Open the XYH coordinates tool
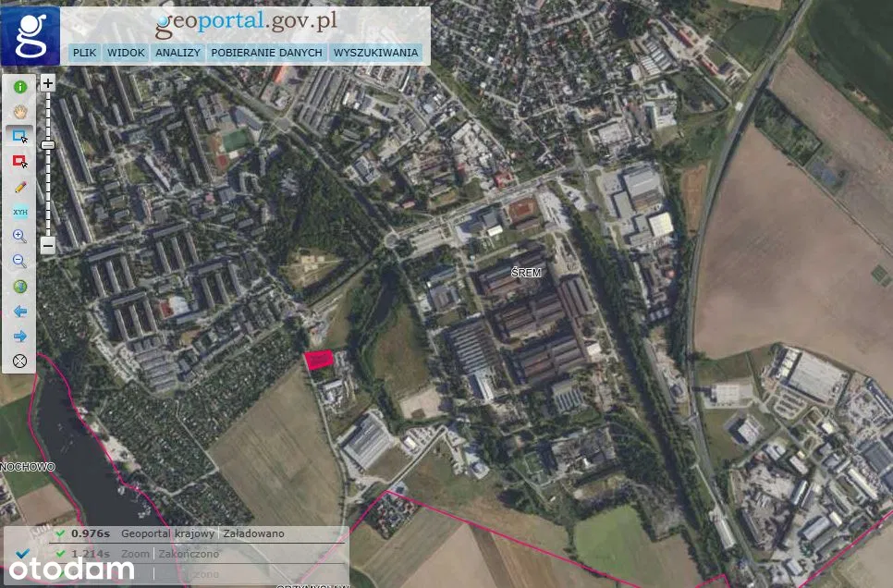This screenshot has height=588, width=893. tap(20, 212)
